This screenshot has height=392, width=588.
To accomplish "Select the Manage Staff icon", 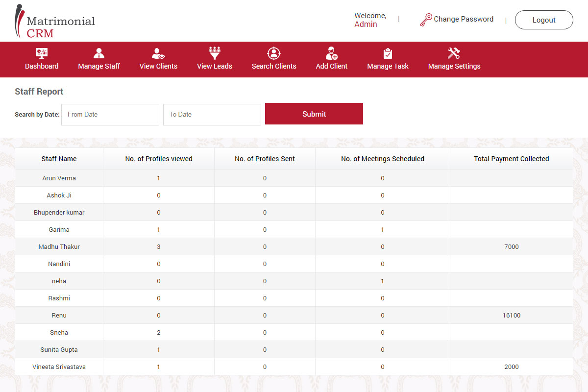I will tap(99, 52).
